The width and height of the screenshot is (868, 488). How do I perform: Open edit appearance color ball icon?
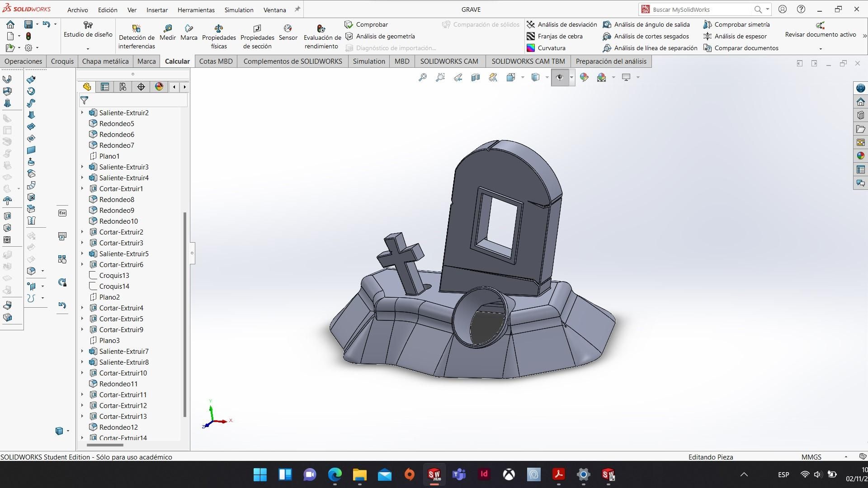tap(584, 78)
